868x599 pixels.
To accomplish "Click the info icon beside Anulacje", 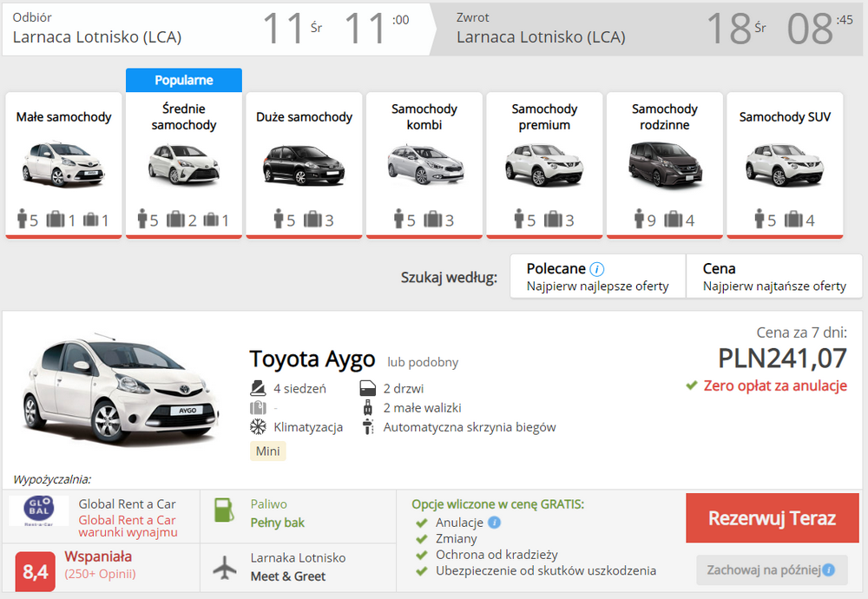I will (495, 522).
